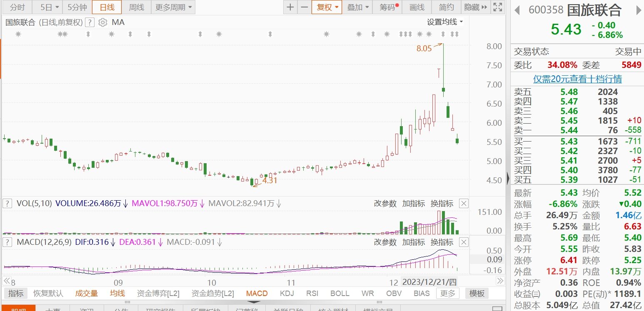Zoom out the K-line chart with minus
The height and width of the screenshot is (311, 644).
tap(305, 7)
